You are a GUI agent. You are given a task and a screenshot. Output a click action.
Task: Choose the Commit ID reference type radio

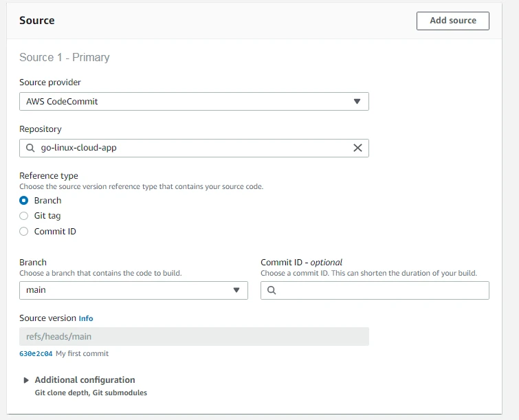24,232
